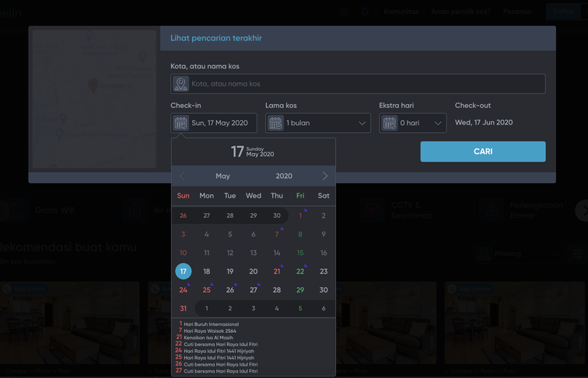Screen dimensions: 588x378
Task: Toggle the sun theme icon in header
Action: click(343, 12)
